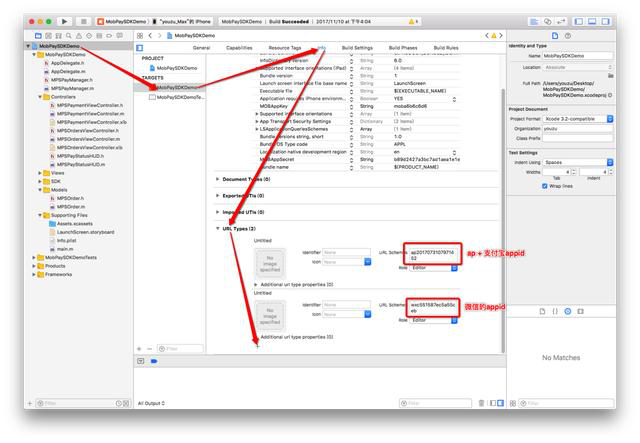Select the Standard editor button
The height and width of the screenshot is (443, 640).
point(534,21)
